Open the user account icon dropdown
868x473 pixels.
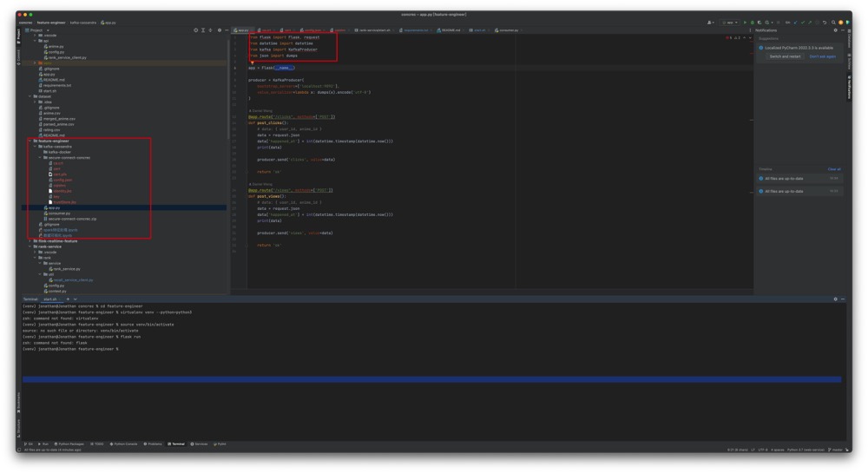710,23
